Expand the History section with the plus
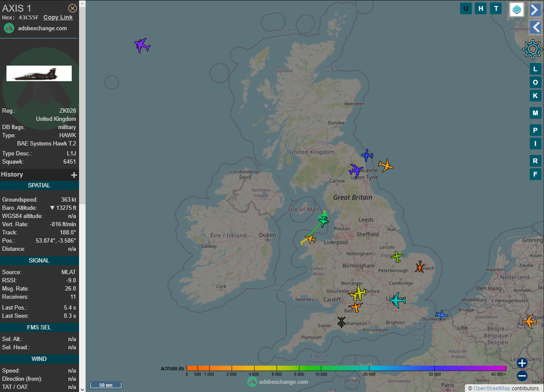 pos(74,175)
